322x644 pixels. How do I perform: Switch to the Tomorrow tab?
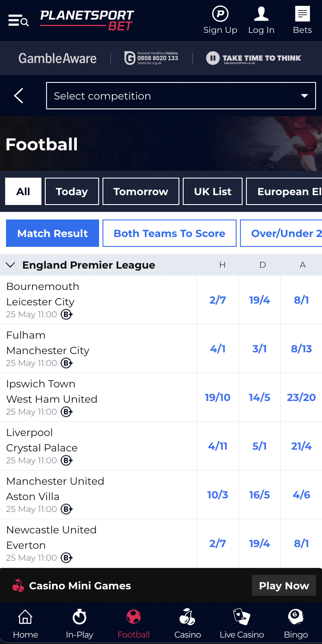coord(141,191)
